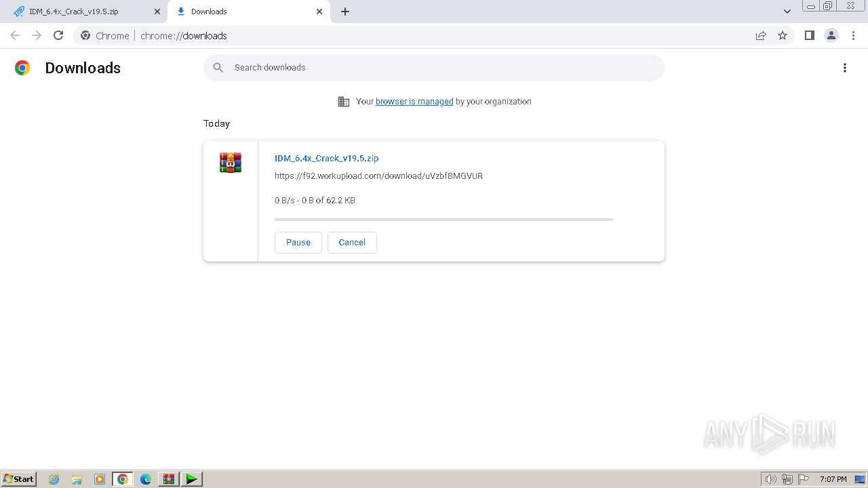Open WinRAR from the taskbar
Viewport: 868px width, 488px height.
tap(169, 479)
